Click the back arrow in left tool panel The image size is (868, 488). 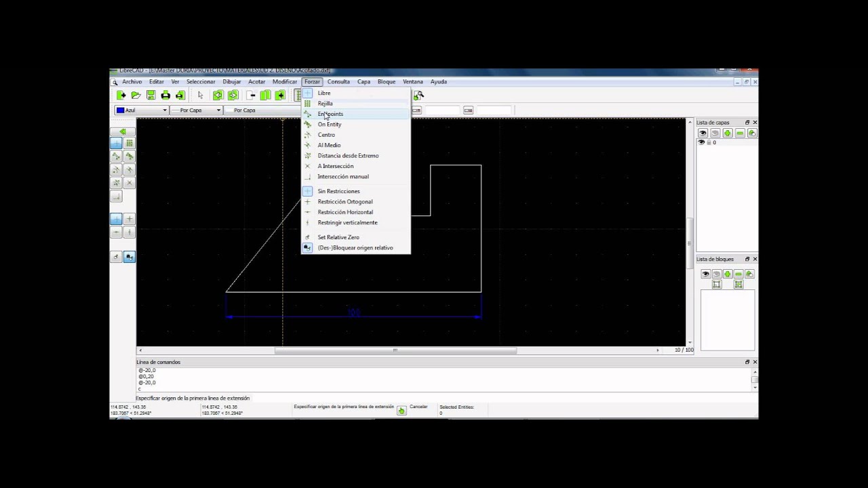point(122,131)
